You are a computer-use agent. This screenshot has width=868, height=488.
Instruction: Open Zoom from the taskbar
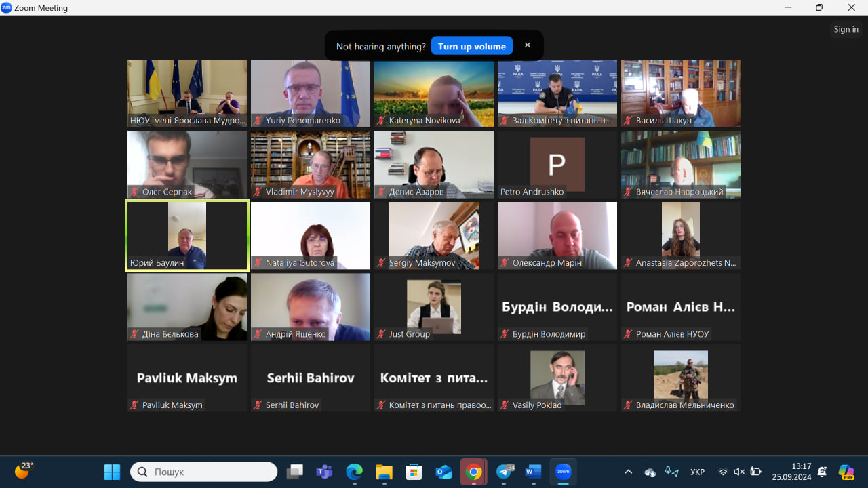pyautogui.click(x=563, y=472)
